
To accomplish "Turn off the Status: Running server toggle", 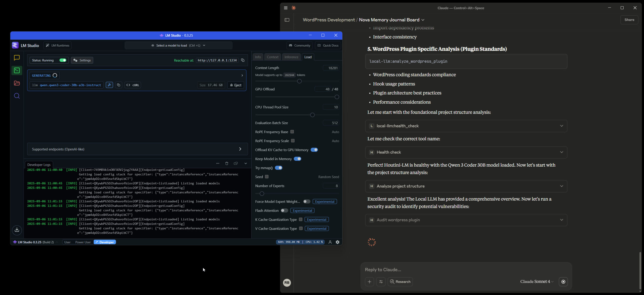I will coord(63,60).
